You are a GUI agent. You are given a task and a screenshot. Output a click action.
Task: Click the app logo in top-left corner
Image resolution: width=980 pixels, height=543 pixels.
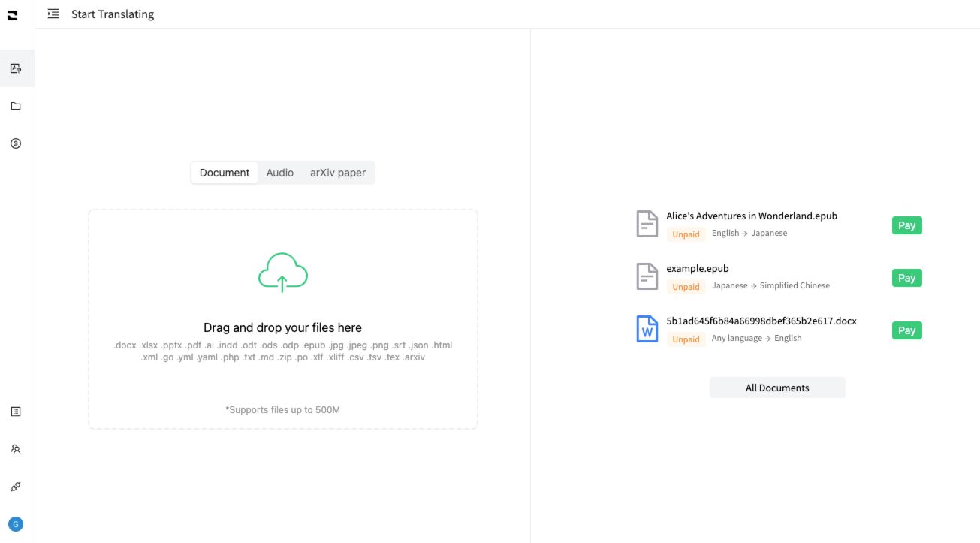[12, 14]
